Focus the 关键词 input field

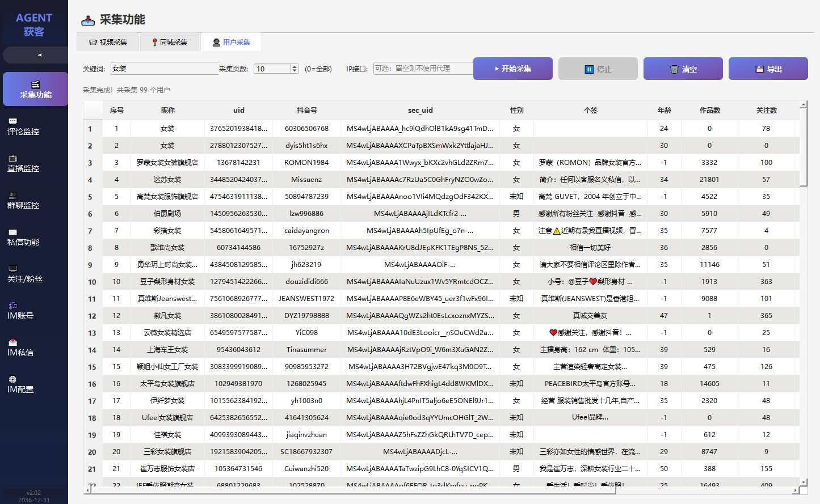pos(165,69)
